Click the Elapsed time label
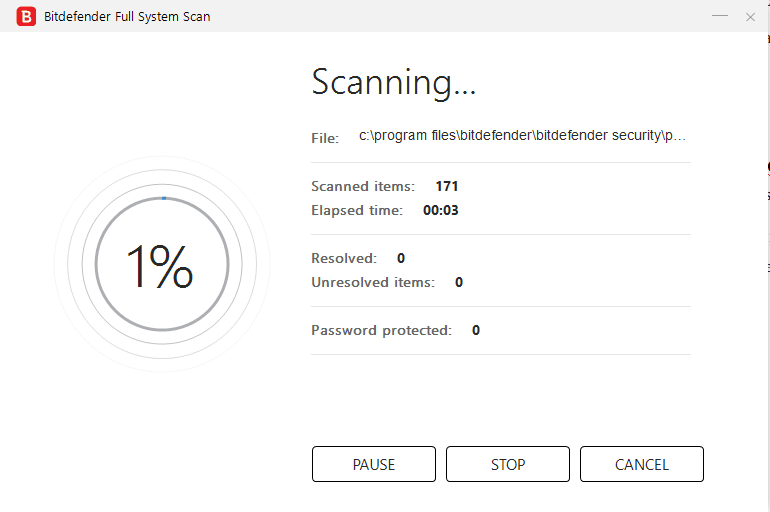The image size is (770, 512). coord(357,211)
